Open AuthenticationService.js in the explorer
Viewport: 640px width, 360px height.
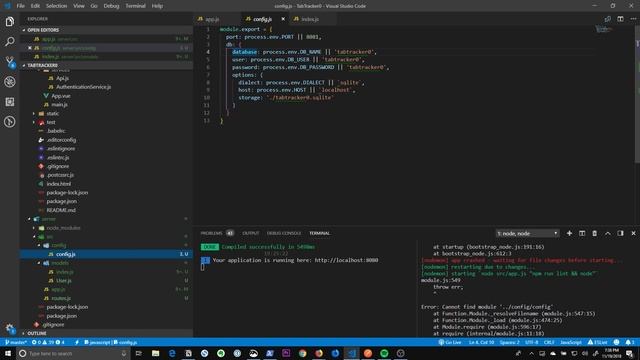point(83,87)
